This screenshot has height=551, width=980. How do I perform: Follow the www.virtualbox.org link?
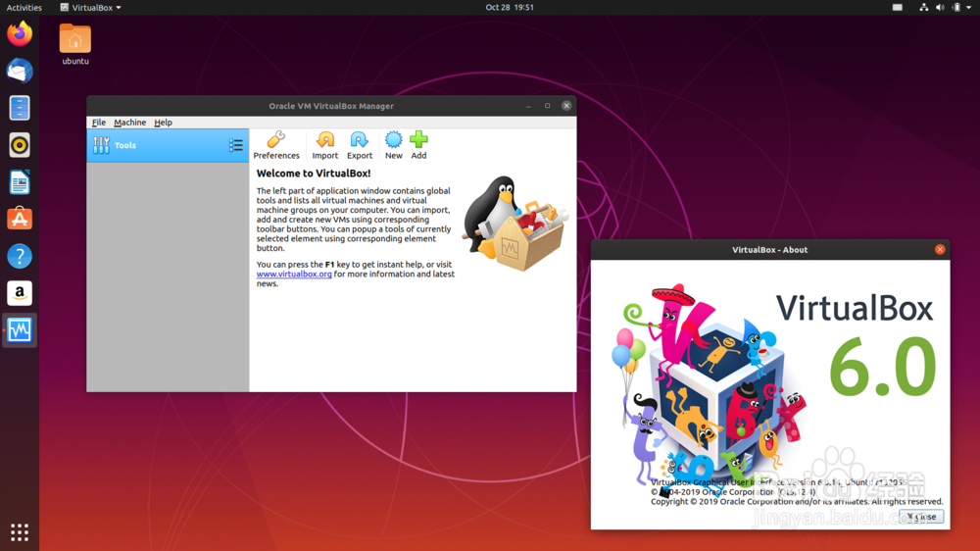click(x=294, y=274)
